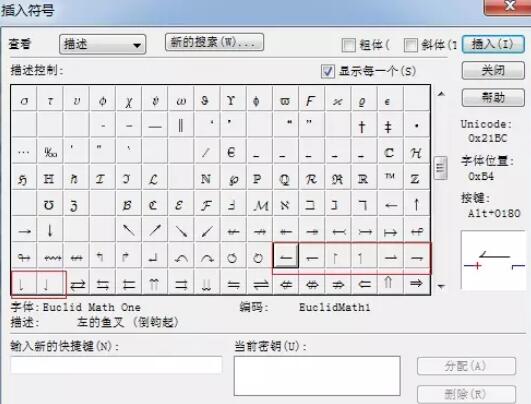The image size is (531, 404).
Task: Close the 插入符号 dialog window
Action: 508,6
